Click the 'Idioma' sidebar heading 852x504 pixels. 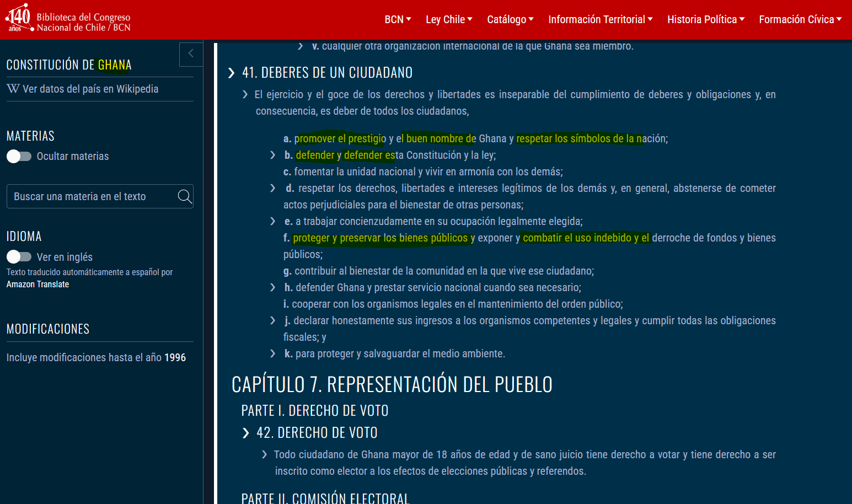click(24, 237)
